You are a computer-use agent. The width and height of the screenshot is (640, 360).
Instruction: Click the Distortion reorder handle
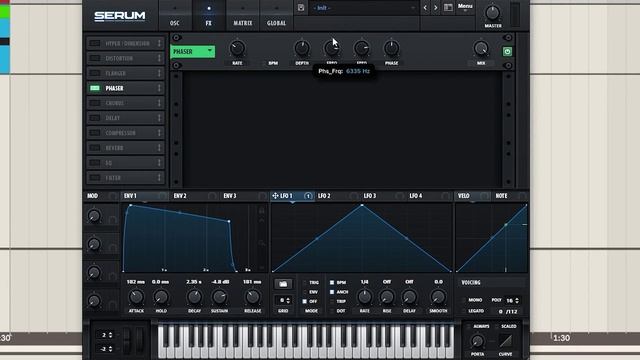tap(159, 58)
